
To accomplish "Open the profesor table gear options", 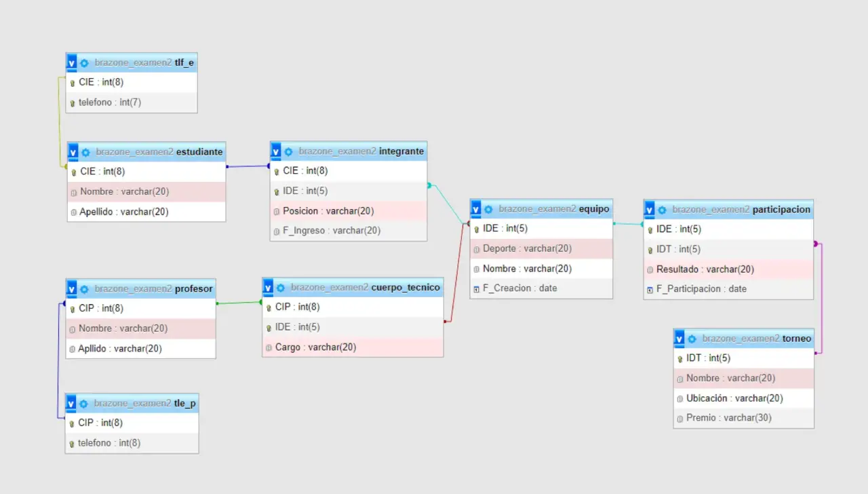I will pyautogui.click(x=84, y=289).
